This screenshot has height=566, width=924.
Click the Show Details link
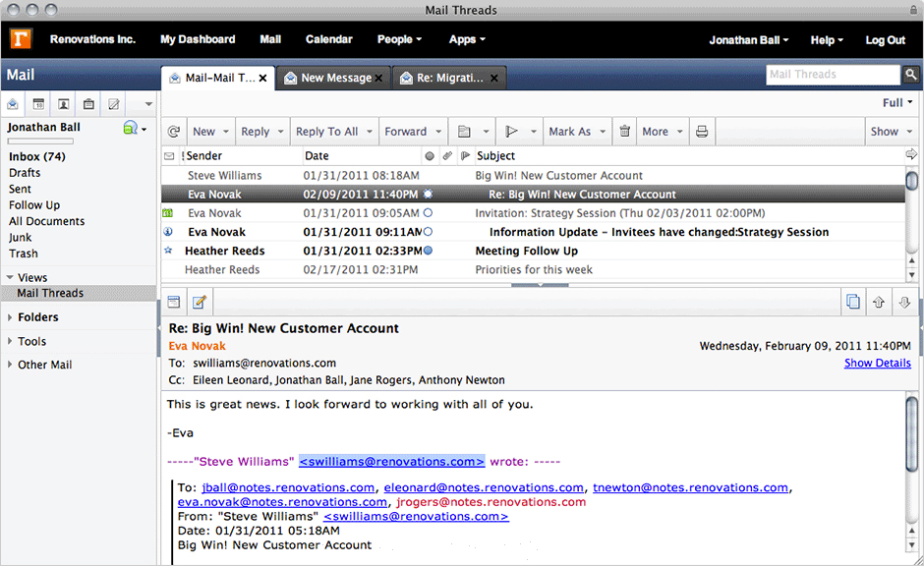click(x=877, y=364)
